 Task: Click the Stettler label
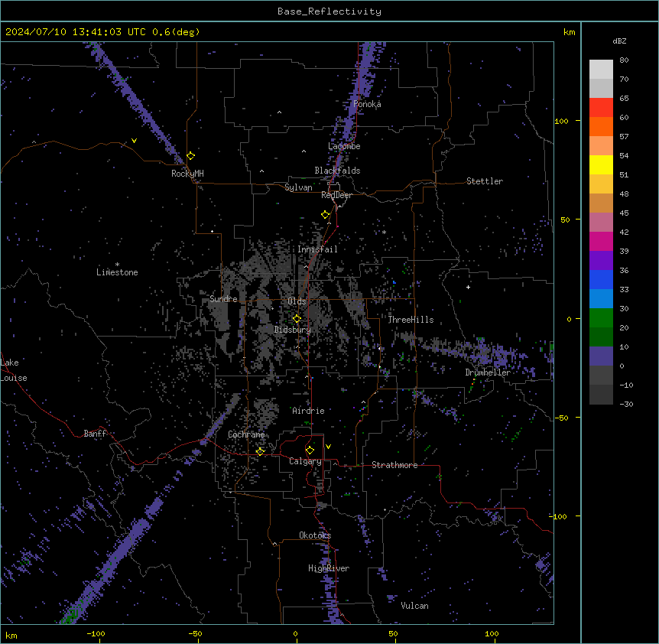(484, 181)
